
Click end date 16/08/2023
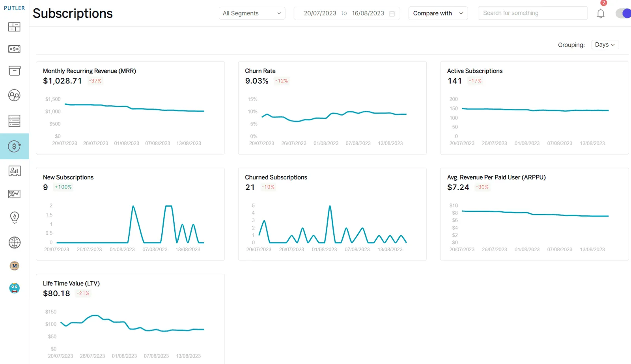tap(368, 13)
